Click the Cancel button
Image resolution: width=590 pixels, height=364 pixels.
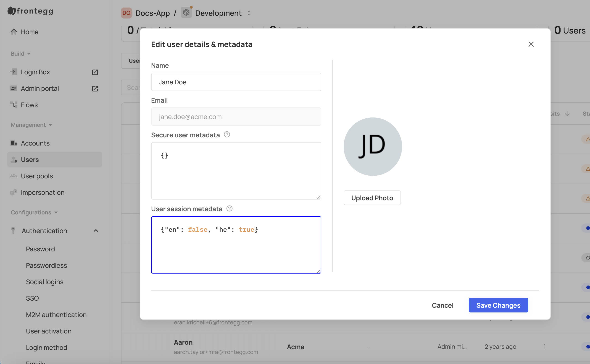442,305
